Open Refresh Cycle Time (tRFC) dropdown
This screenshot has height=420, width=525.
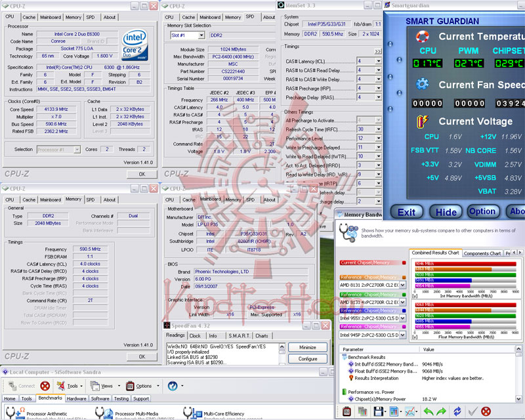point(378,129)
